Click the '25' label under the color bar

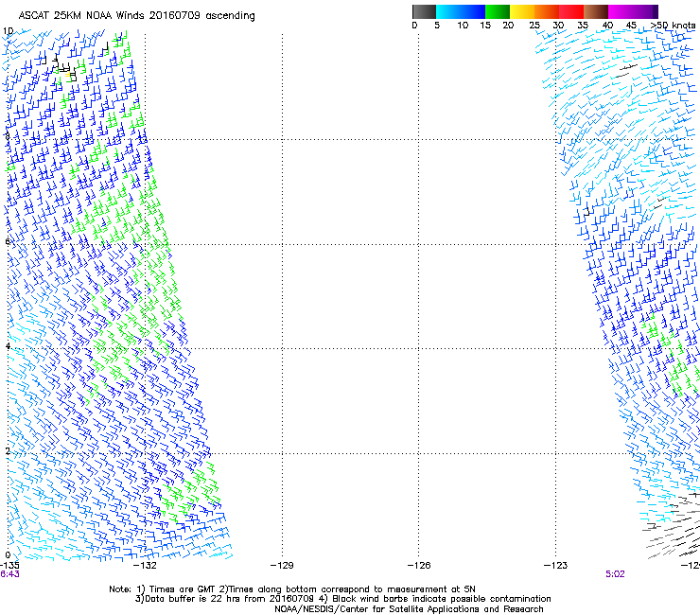coord(534,26)
